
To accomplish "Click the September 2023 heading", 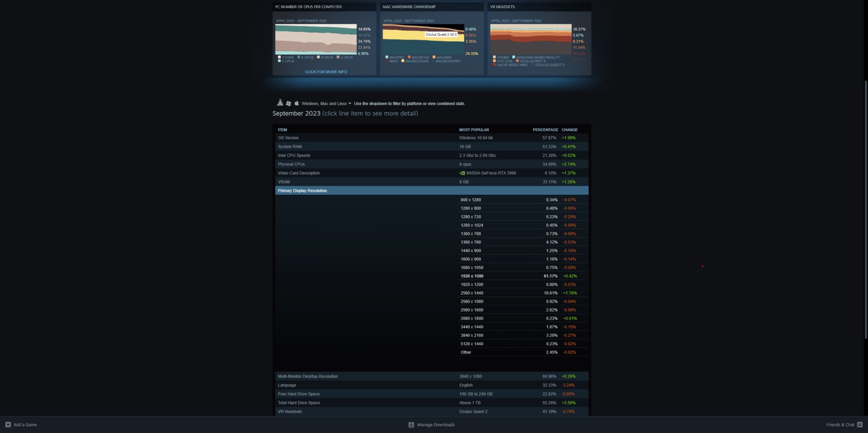I will (x=297, y=113).
